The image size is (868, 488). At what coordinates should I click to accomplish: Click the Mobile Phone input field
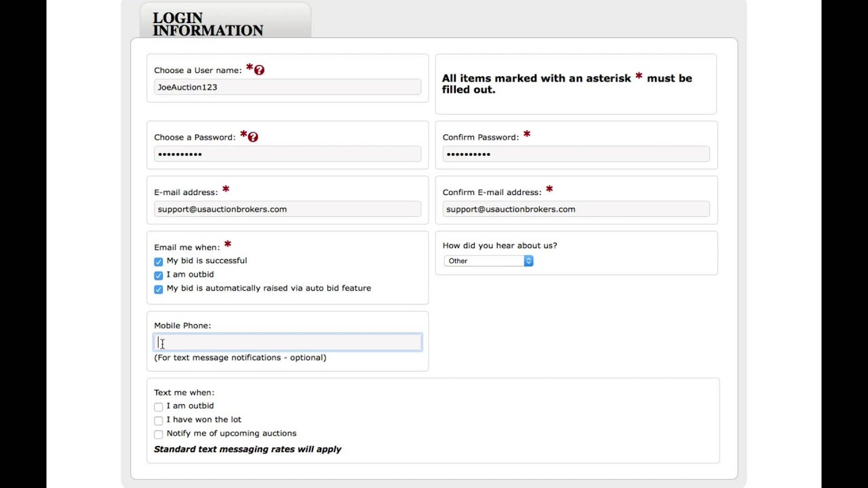[x=288, y=342]
